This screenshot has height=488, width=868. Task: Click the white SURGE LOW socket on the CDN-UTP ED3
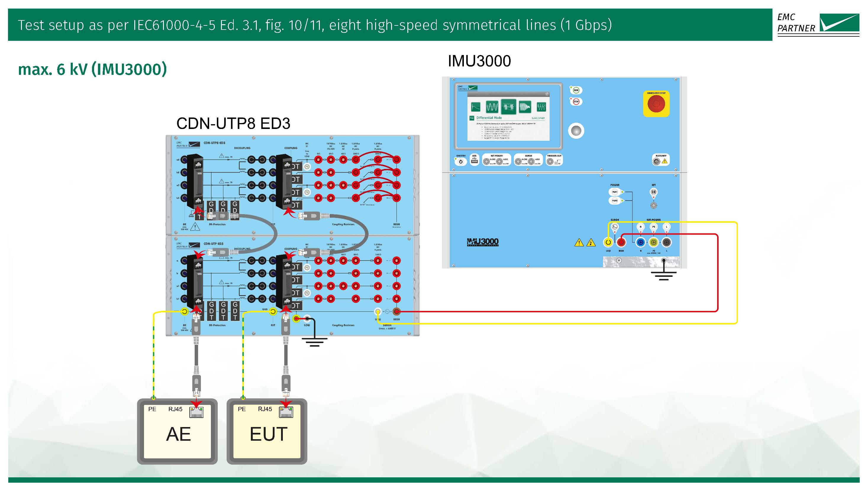point(378,311)
